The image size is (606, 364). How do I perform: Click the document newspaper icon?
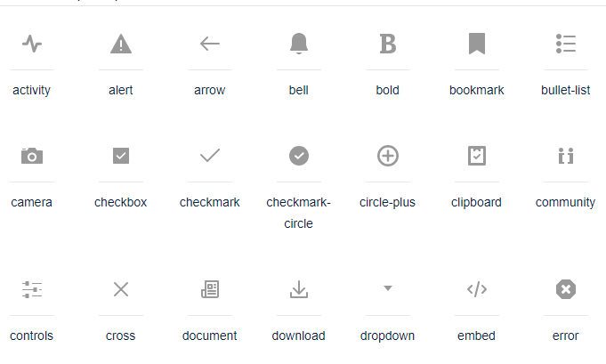(210, 289)
